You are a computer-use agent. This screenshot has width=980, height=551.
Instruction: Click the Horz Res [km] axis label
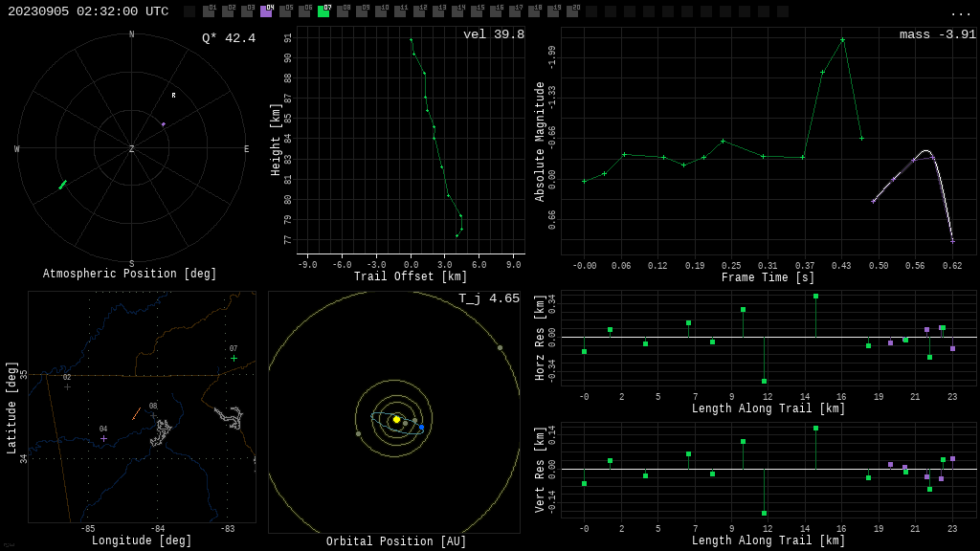(x=540, y=338)
